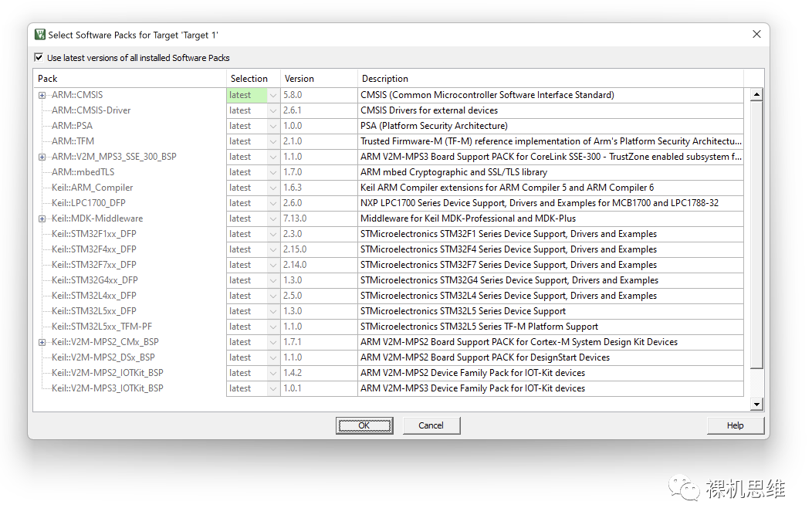
Task: Open Help for the dialog
Action: coord(735,425)
